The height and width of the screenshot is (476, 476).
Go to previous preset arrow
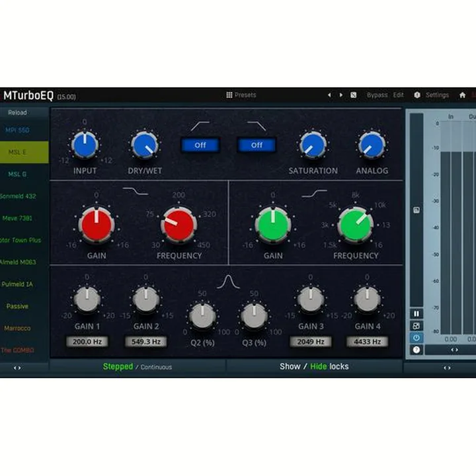coord(329,95)
